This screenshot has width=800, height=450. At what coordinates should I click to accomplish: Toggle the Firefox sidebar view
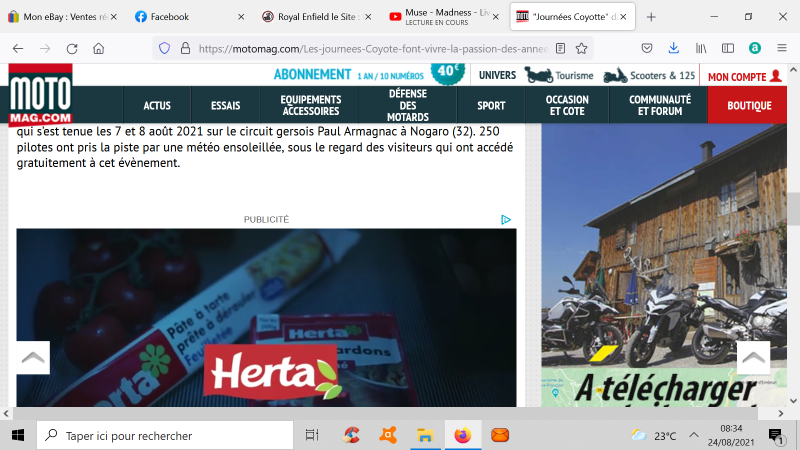tap(728, 48)
